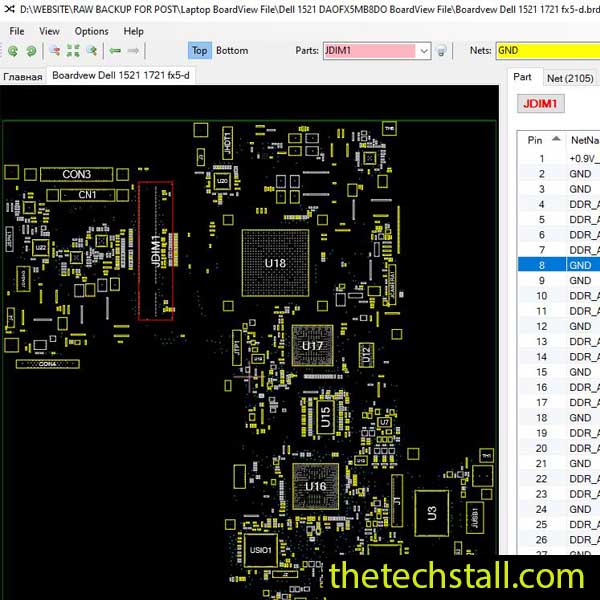
Task: Select pin 21 GND row
Action: [x=559, y=463]
